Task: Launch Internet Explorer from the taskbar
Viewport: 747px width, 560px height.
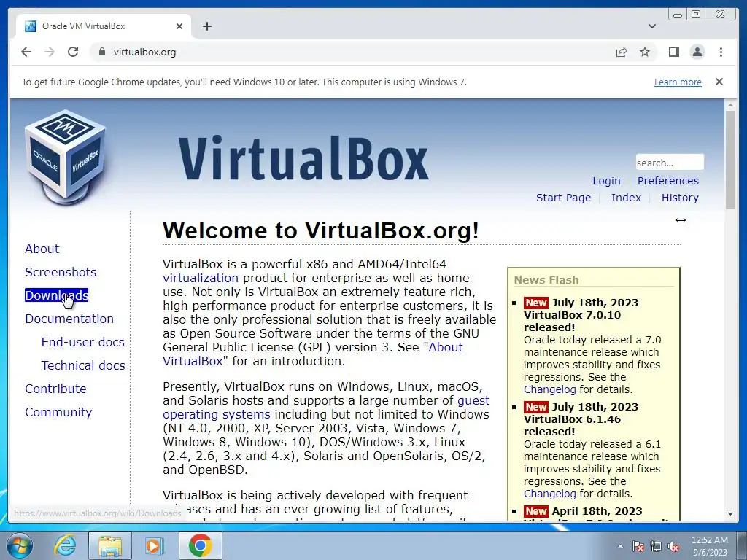Action: coord(65,545)
